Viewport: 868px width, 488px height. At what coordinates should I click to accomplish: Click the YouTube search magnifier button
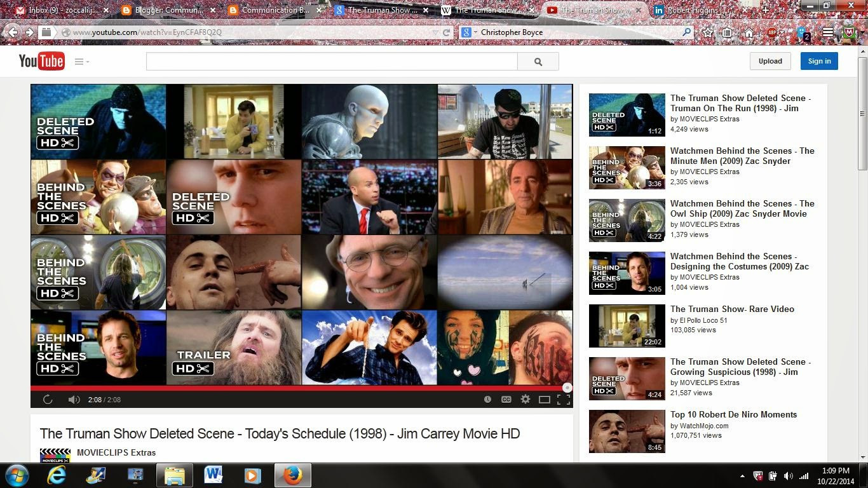coord(538,61)
